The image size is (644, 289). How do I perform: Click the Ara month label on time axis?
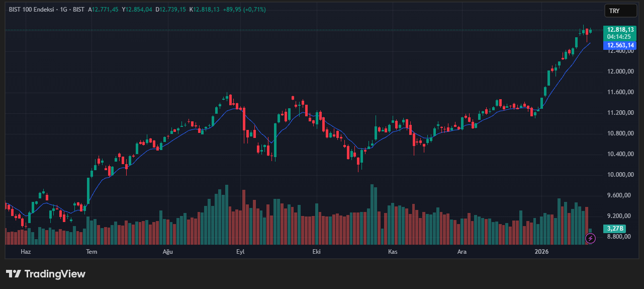click(x=462, y=251)
